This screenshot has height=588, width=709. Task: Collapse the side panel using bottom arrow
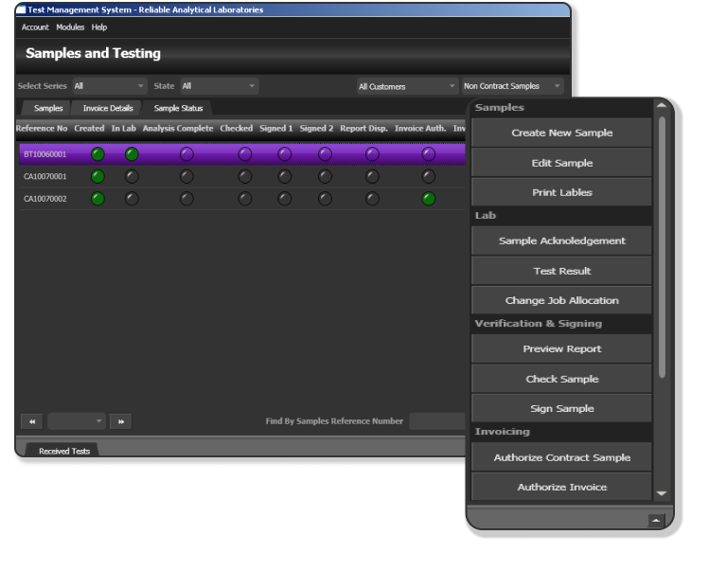655,520
